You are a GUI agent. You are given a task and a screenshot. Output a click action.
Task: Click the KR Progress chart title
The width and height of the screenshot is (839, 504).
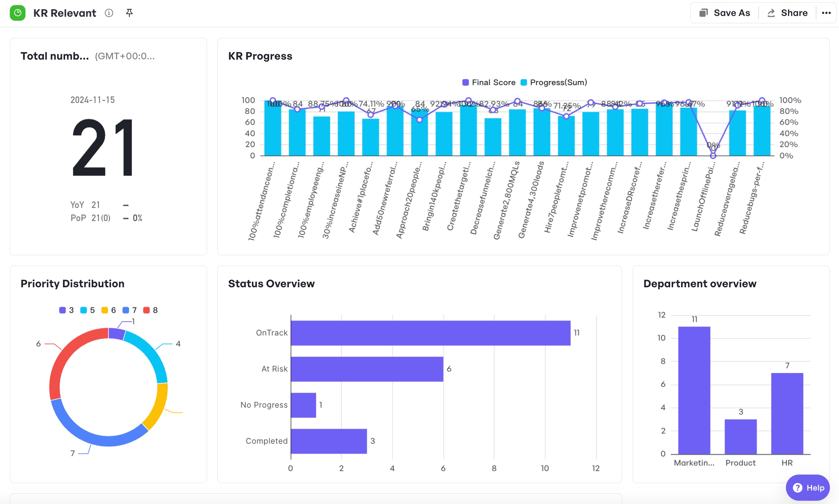260,56
